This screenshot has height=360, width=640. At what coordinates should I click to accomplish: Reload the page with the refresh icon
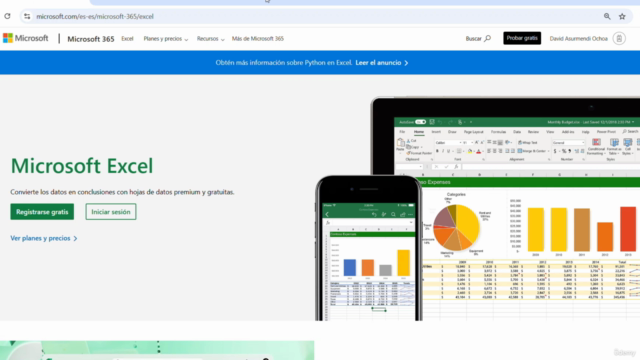click(x=7, y=16)
